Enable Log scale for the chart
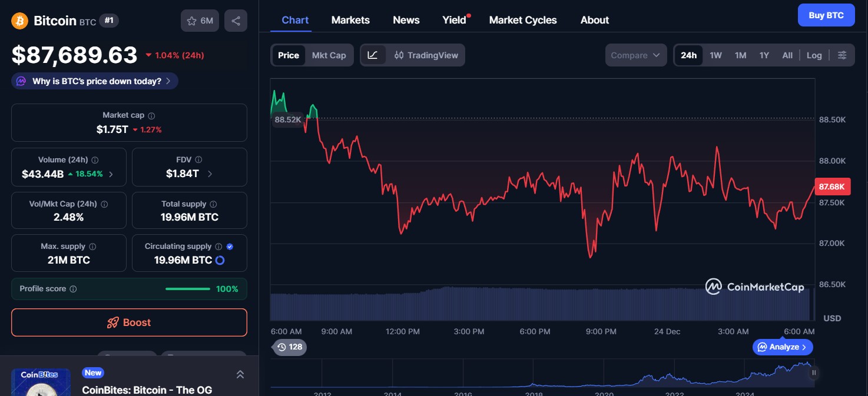868x396 pixels. (814, 55)
